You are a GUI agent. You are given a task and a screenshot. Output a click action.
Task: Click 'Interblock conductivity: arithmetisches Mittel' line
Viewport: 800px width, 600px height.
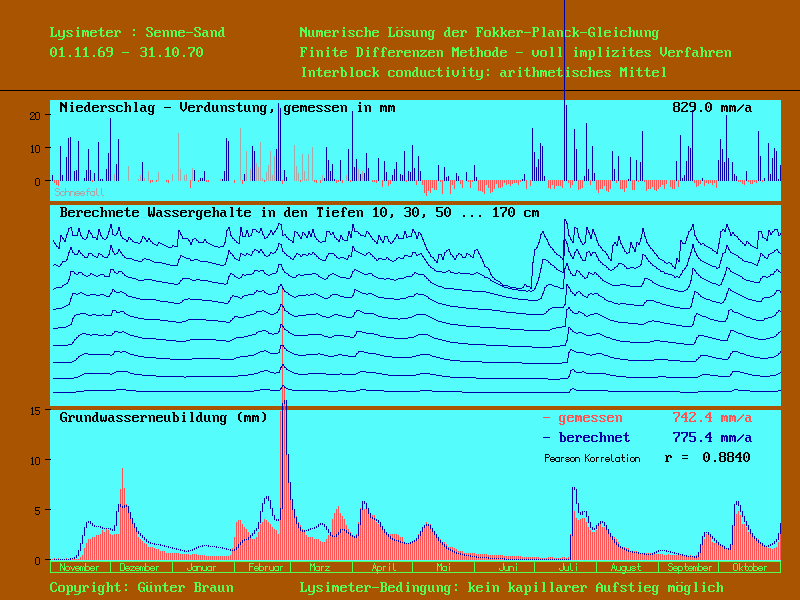tap(484, 72)
